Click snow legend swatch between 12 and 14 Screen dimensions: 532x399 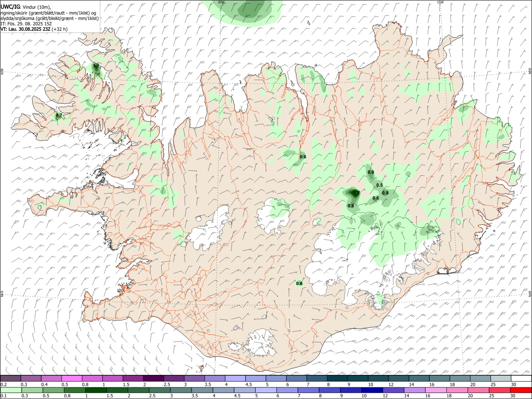coord(399,379)
